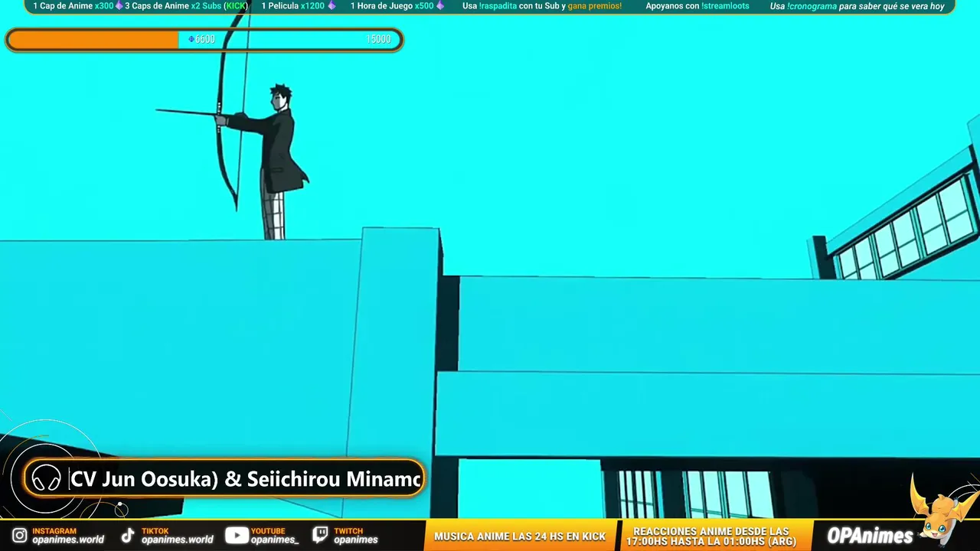This screenshot has width=980, height=551.
Task: Click the TikTok logo icon
Action: point(128,536)
